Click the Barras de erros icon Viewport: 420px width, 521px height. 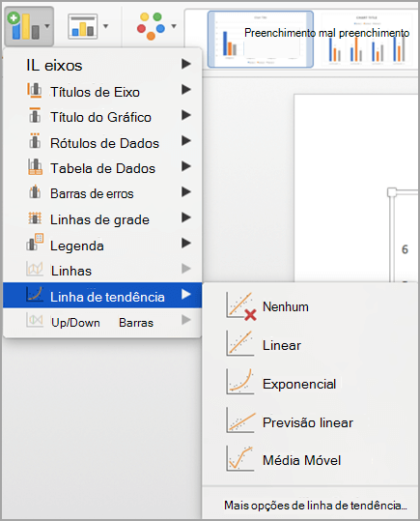(35, 192)
